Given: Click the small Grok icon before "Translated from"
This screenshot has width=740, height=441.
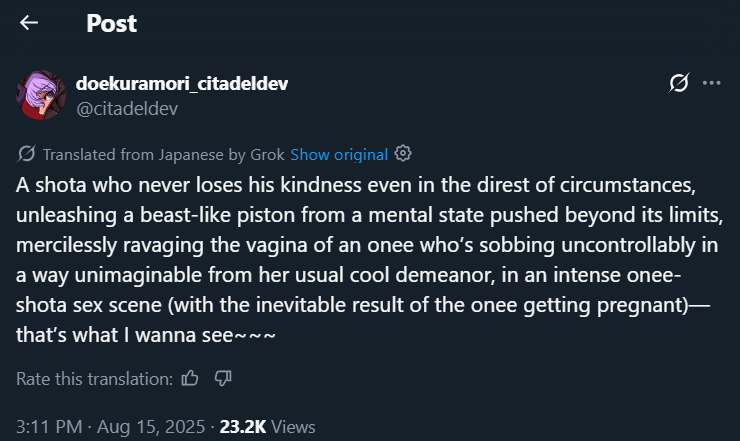Looking at the screenshot, I should tap(26, 154).
